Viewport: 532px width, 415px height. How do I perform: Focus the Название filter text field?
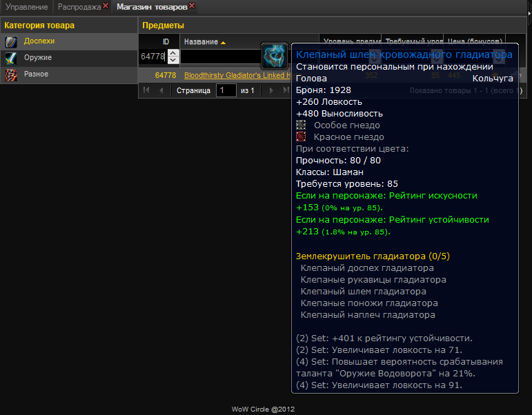click(221, 57)
